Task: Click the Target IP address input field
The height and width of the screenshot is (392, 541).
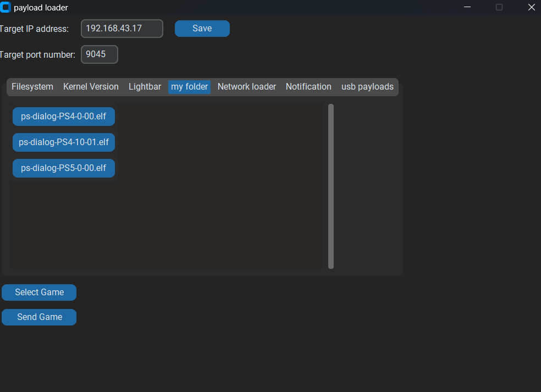Action: coord(122,28)
